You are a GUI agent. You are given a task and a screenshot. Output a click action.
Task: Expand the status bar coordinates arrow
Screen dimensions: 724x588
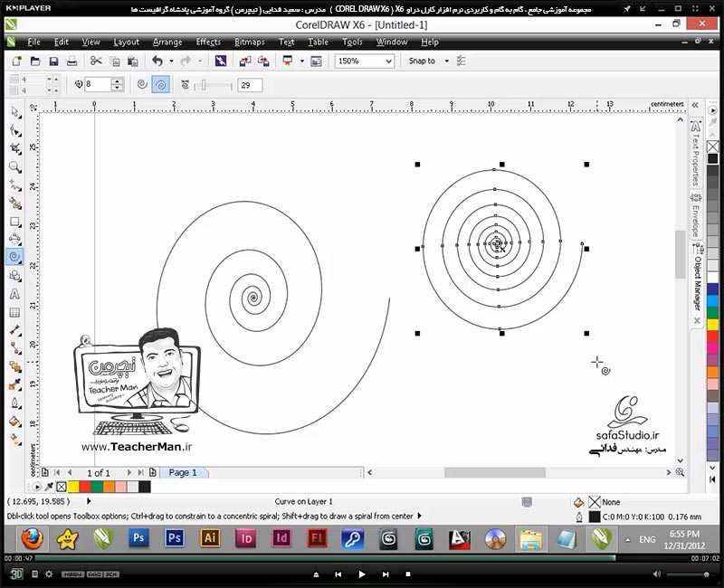tap(89, 501)
